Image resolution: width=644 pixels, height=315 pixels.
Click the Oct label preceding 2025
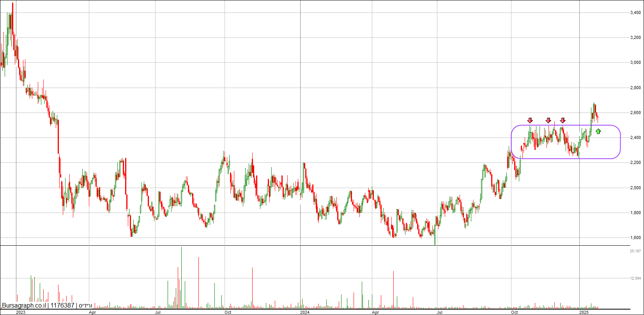pyautogui.click(x=515, y=312)
